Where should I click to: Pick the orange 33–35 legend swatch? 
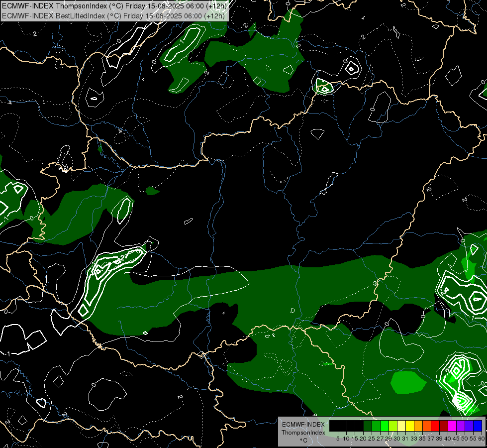tap(418, 426)
